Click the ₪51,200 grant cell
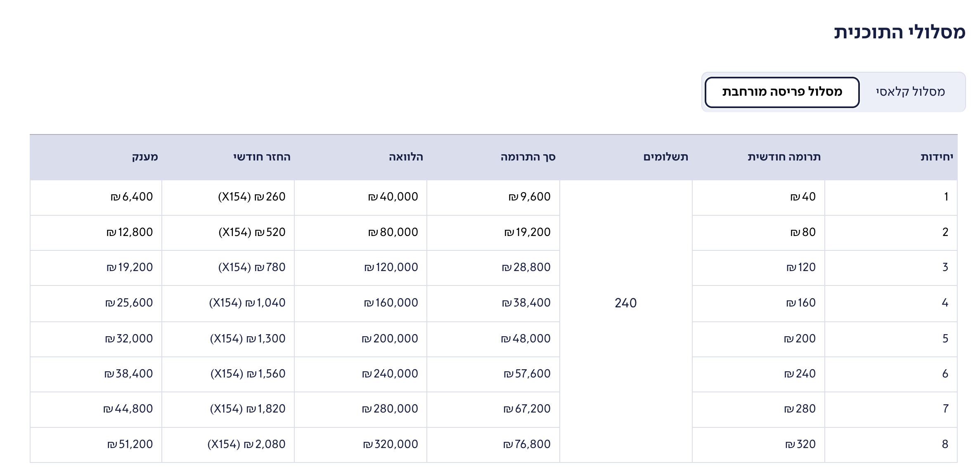 [130, 444]
